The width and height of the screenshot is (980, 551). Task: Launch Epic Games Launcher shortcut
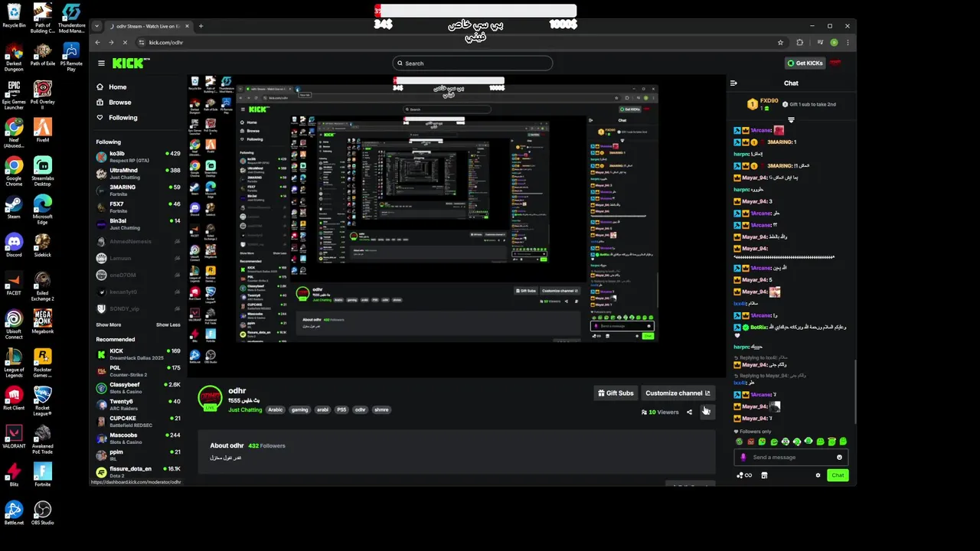click(14, 96)
